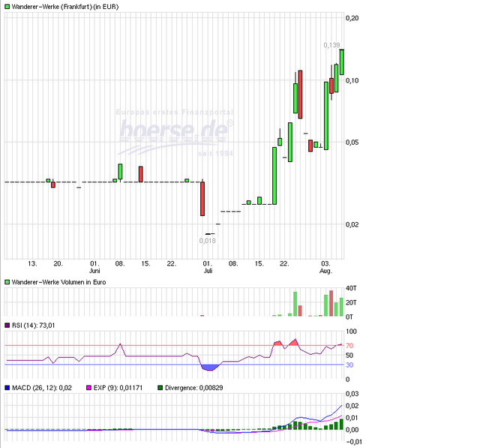Click the purple RSI legend square
The image size is (492, 448).
click(7, 326)
